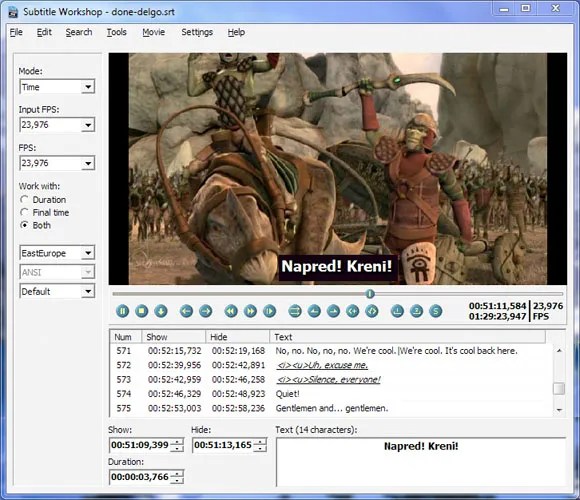Increase Hide time with up spinner
This screenshot has width=580, height=500.
coord(260,442)
